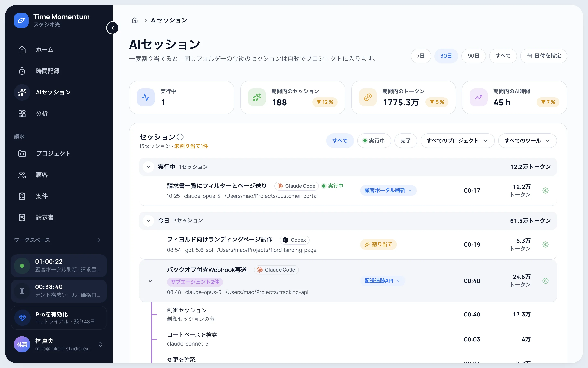Select the 90日 period filter
This screenshot has height=368, width=588.
click(473, 56)
